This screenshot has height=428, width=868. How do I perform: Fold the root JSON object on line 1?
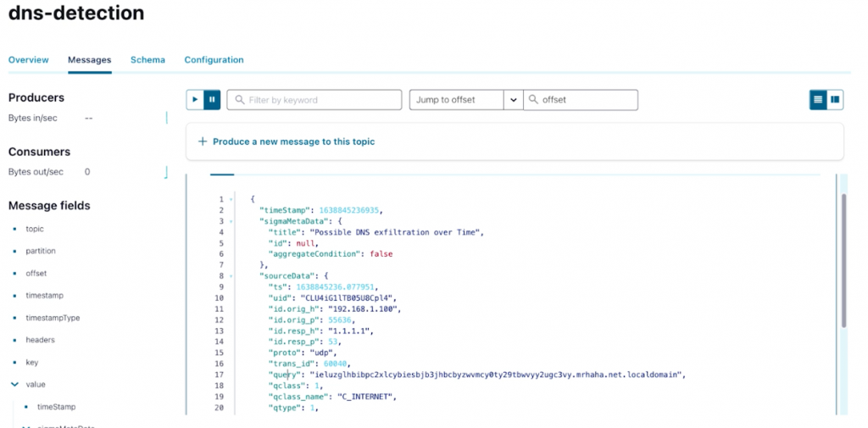pos(232,199)
